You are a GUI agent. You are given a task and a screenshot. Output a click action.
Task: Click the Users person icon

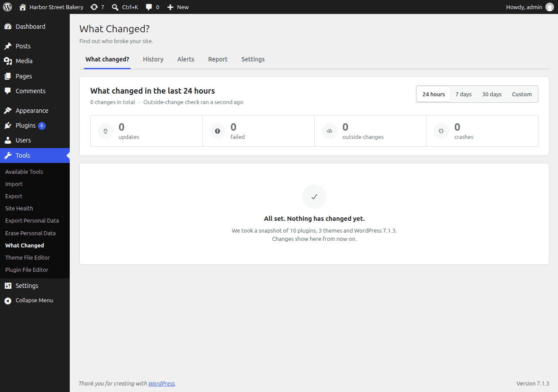[x=8, y=140]
